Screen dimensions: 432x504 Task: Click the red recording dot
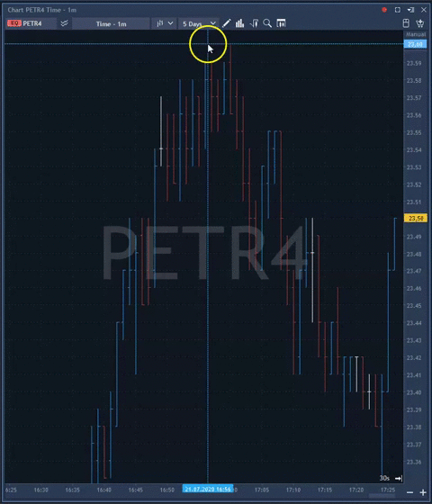click(384, 10)
